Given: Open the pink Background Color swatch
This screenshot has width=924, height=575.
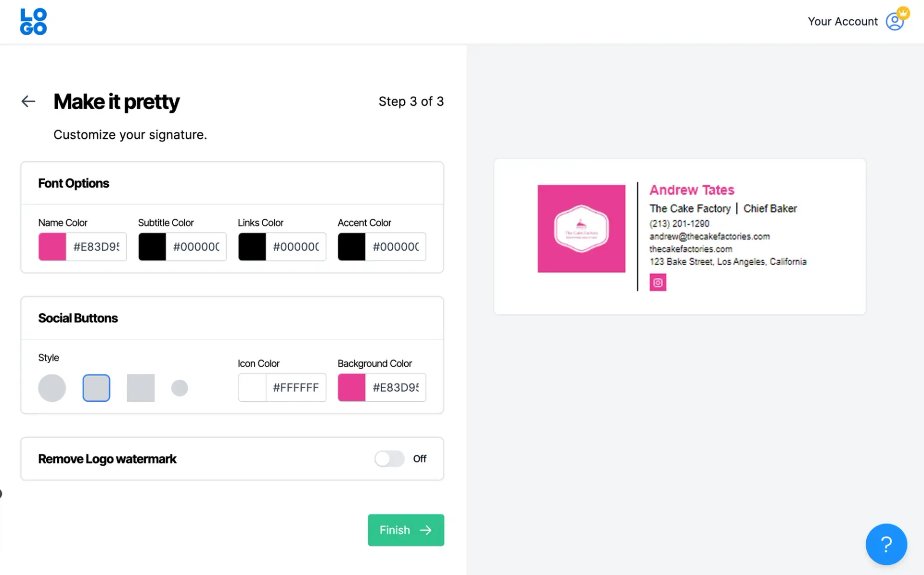Looking at the screenshot, I should (352, 387).
